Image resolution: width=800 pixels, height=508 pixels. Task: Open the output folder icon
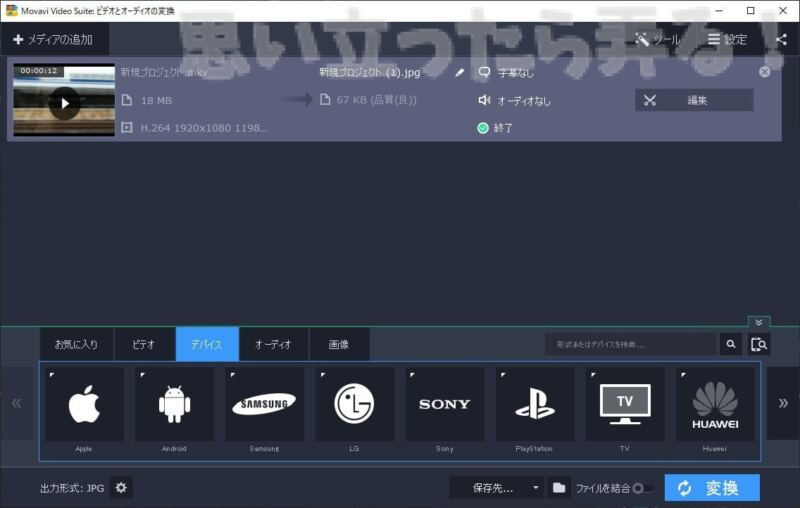(559, 488)
